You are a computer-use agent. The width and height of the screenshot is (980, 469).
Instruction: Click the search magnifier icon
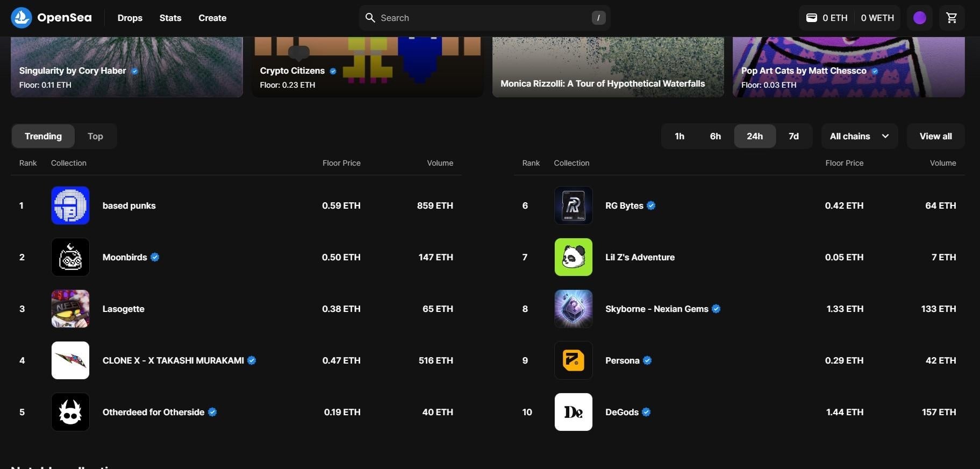pos(370,18)
